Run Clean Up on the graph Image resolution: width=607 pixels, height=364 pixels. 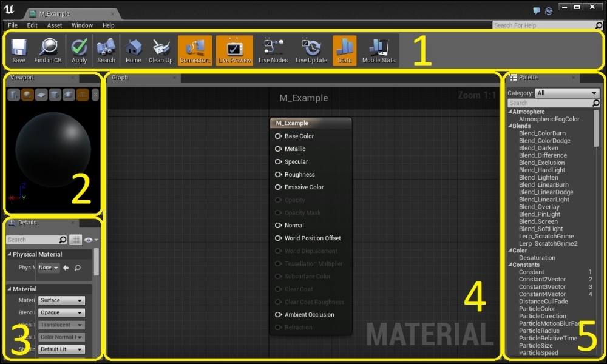click(x=160, y=50)
